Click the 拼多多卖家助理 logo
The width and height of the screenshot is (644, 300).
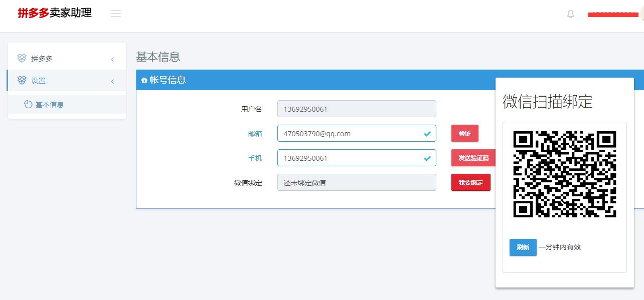pos(55,13)
